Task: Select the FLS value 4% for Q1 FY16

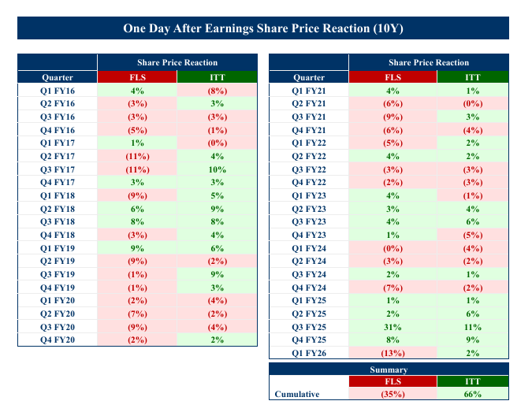Action: 137,91
